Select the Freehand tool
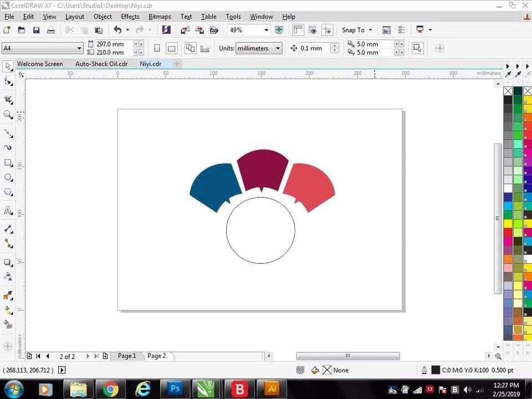This screenshot has height=399, width=532. click(8, 132)
